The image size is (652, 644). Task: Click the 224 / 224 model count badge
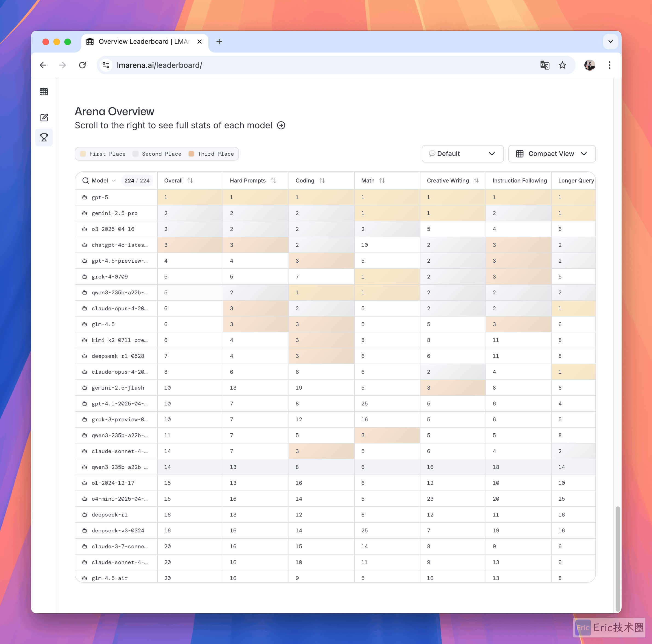pyautogui.click(x=137, y=181)
